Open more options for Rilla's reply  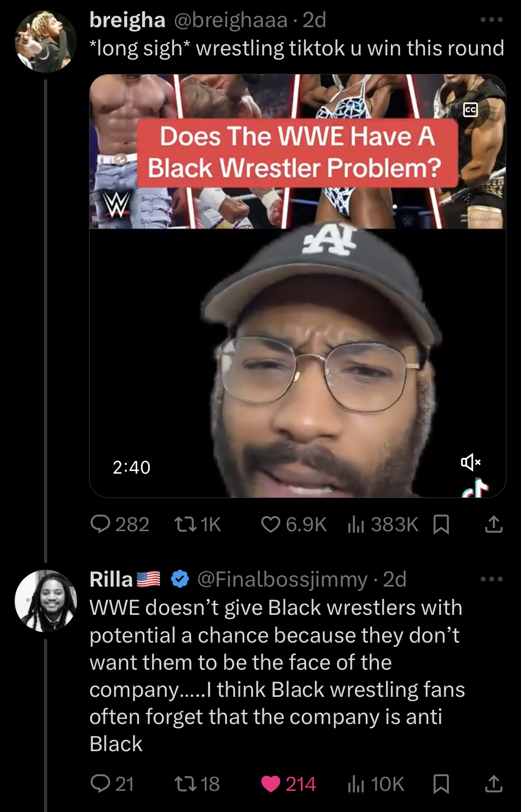click(x=492, y=579)
